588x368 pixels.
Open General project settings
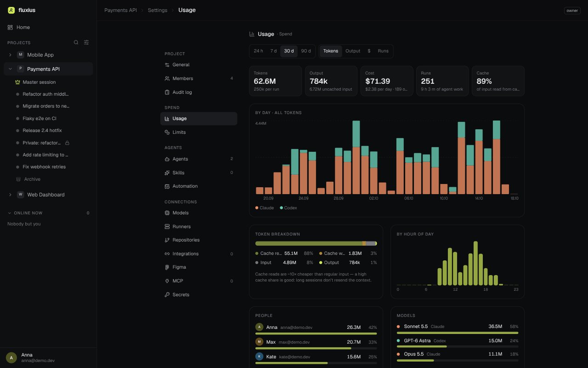click(x=199, y=65)
